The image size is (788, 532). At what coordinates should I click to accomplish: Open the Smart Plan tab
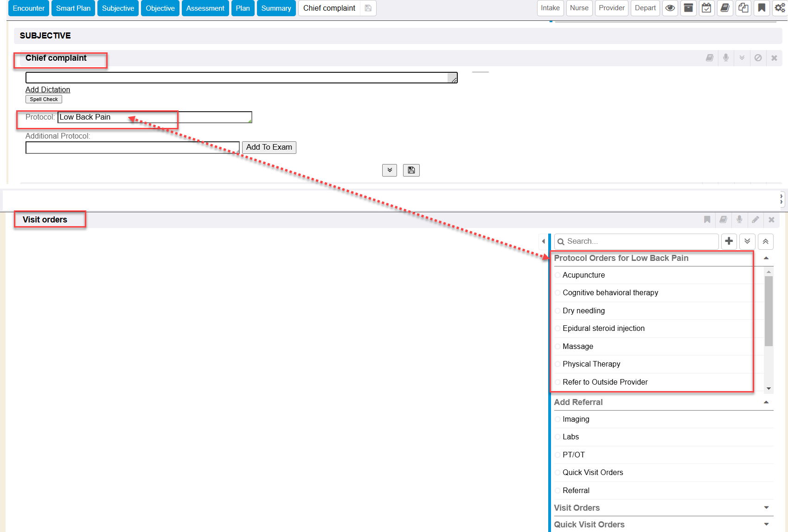pos(73,8)
